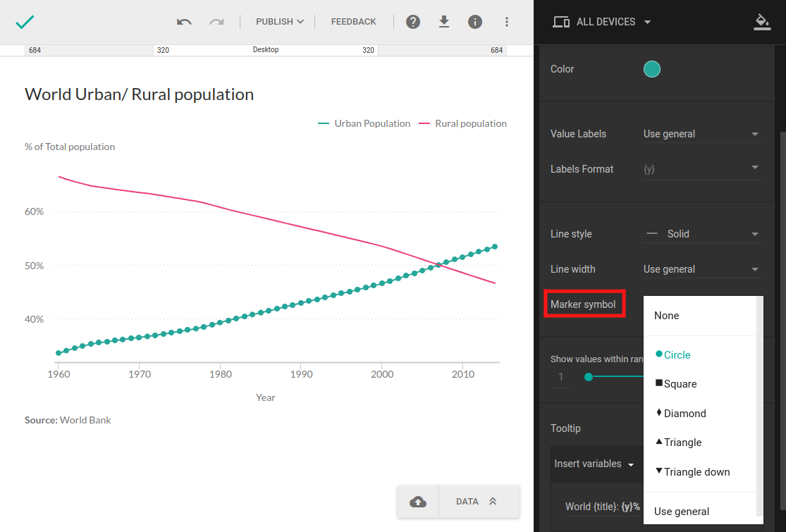
Task: Click the FEEDBACK button
Action: pyautogui.click(x=354, y=22)
